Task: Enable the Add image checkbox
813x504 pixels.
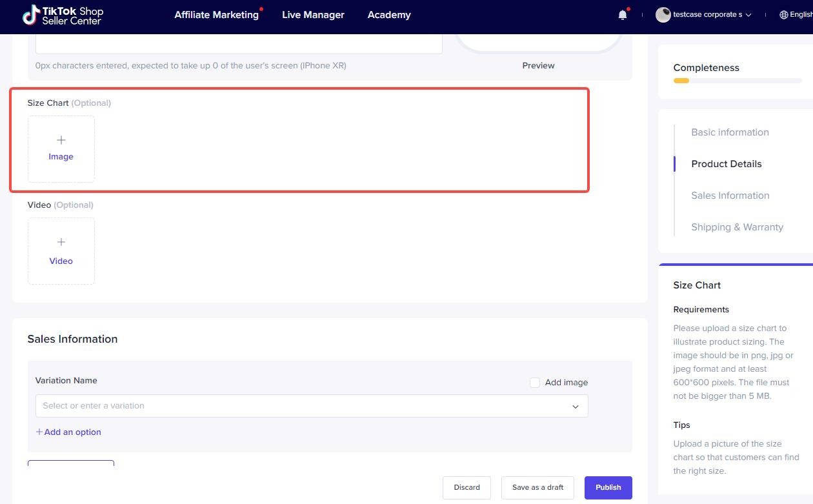Action: click(x=535, y=383)
